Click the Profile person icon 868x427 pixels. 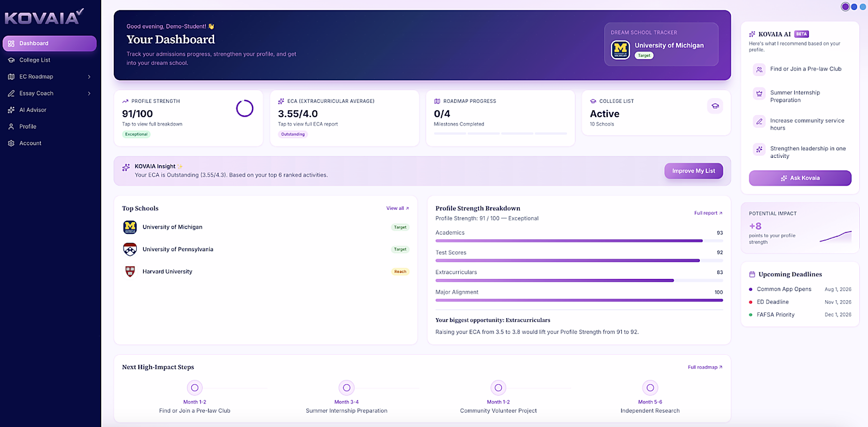[11, 126]
